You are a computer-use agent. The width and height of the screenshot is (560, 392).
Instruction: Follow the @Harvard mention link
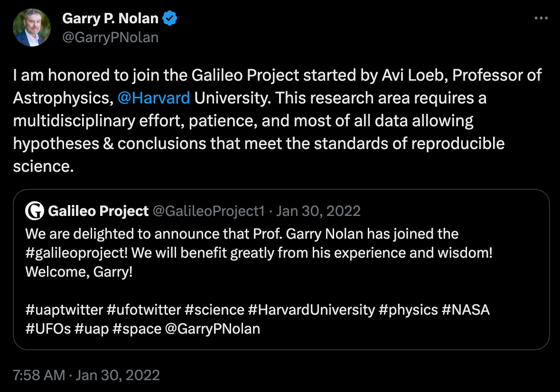point(153,98)
